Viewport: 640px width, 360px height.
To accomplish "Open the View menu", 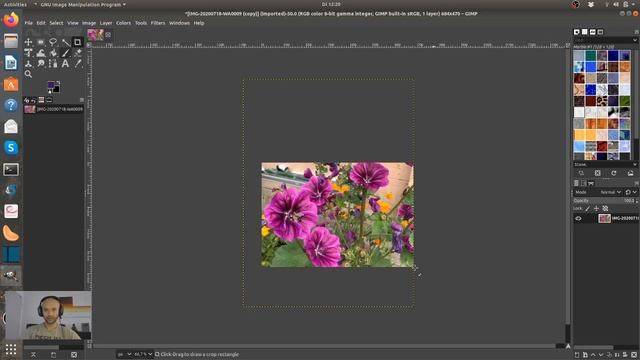I will pos(73,23).
